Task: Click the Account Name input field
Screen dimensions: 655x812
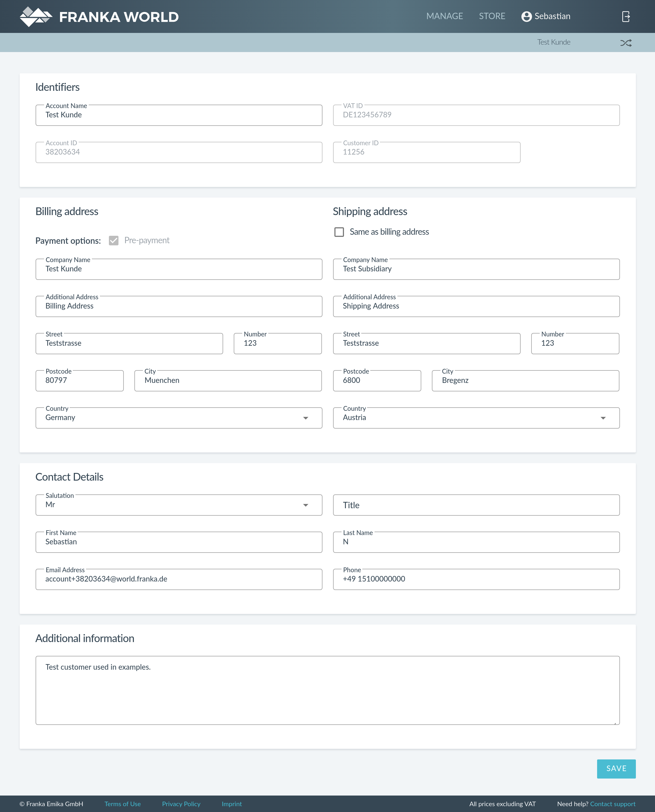Action: click(179, 116)
